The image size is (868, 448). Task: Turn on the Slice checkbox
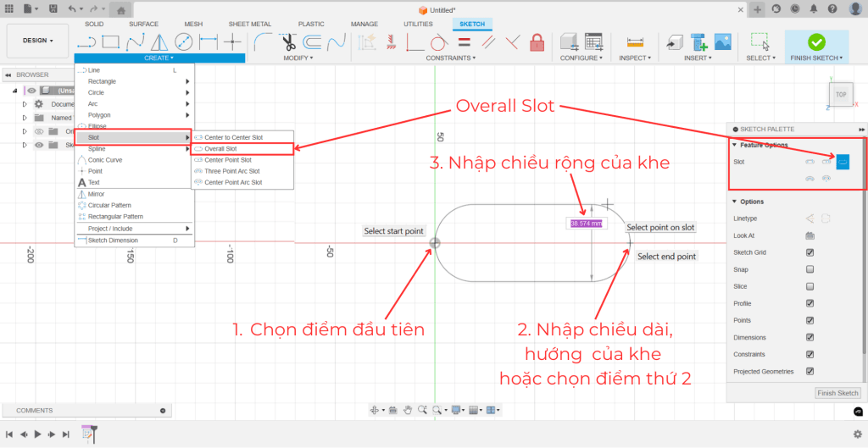point(810,286)
